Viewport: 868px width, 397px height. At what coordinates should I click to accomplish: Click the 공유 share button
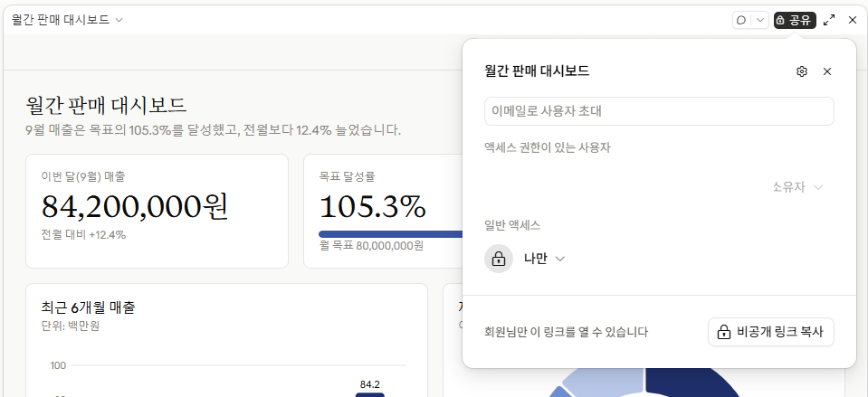[x=795, y=21]
